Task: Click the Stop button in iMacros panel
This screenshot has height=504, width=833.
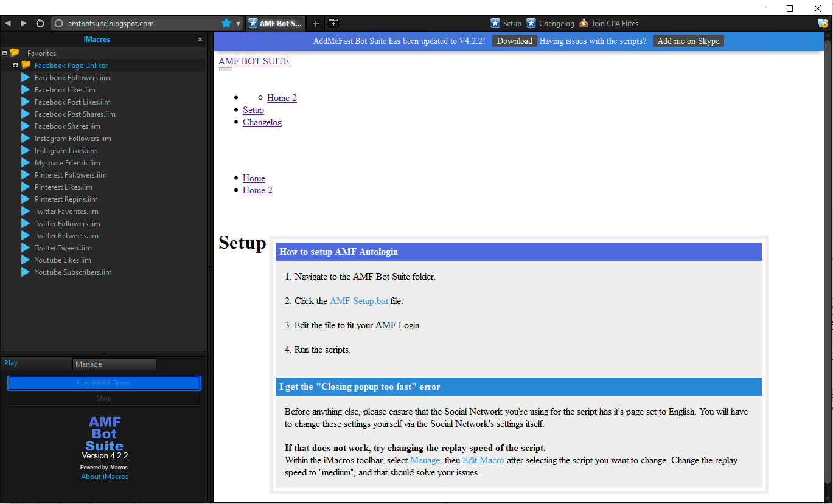Action: [x=104, y=398]
